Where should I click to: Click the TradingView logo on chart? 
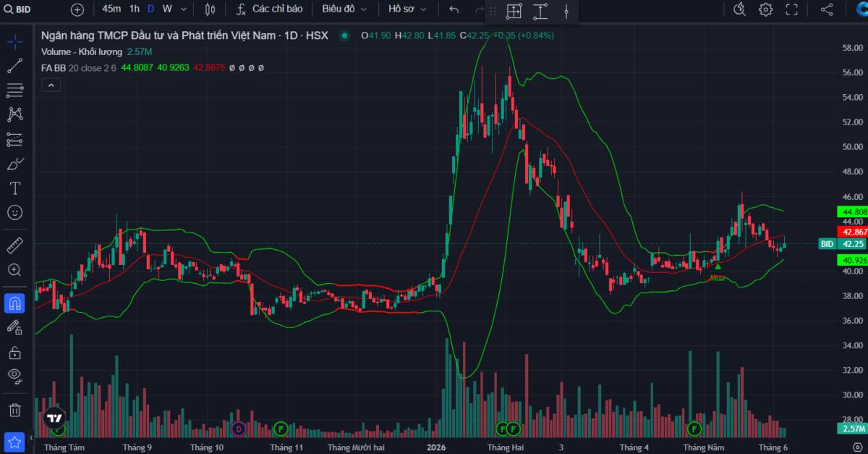coord(54,418)
